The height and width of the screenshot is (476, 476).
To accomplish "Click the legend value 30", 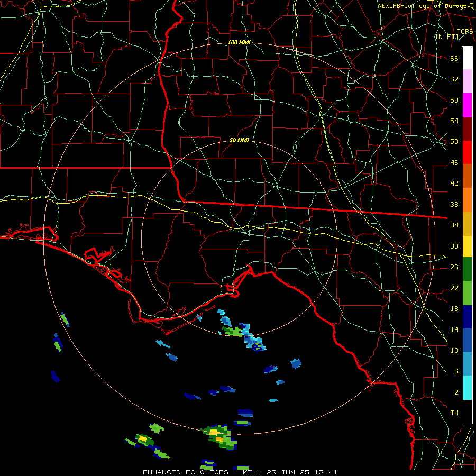I will [454, 246].
